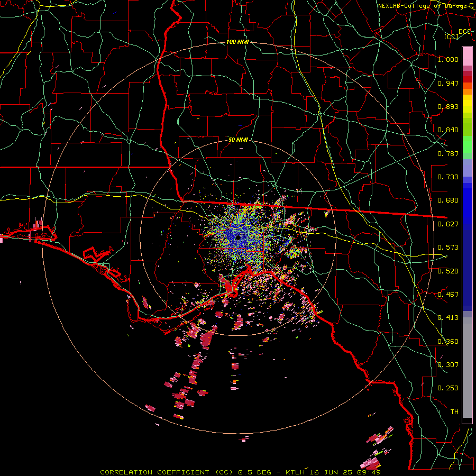
Task: Click the 0.787 scale value
Action: click(x=448, y=153)
